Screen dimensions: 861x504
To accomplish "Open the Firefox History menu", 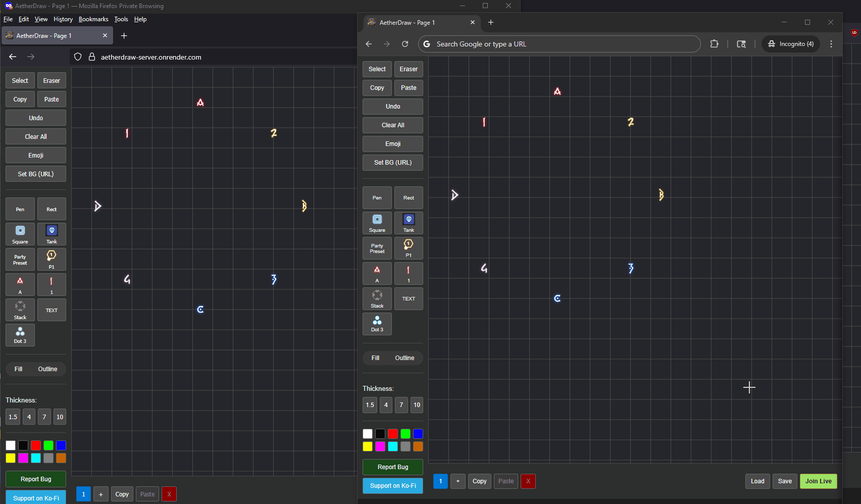I will pyautogui.click(x=63, y=19).
